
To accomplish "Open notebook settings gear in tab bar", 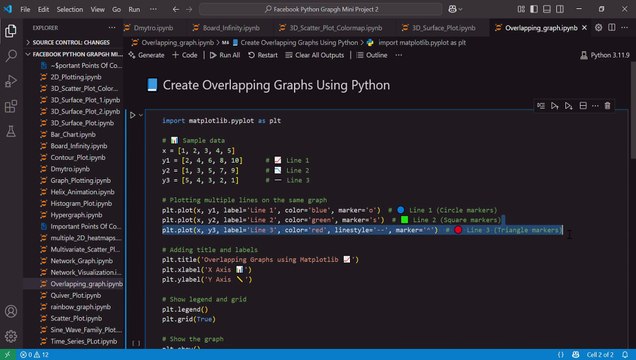I will coord(598,28).
